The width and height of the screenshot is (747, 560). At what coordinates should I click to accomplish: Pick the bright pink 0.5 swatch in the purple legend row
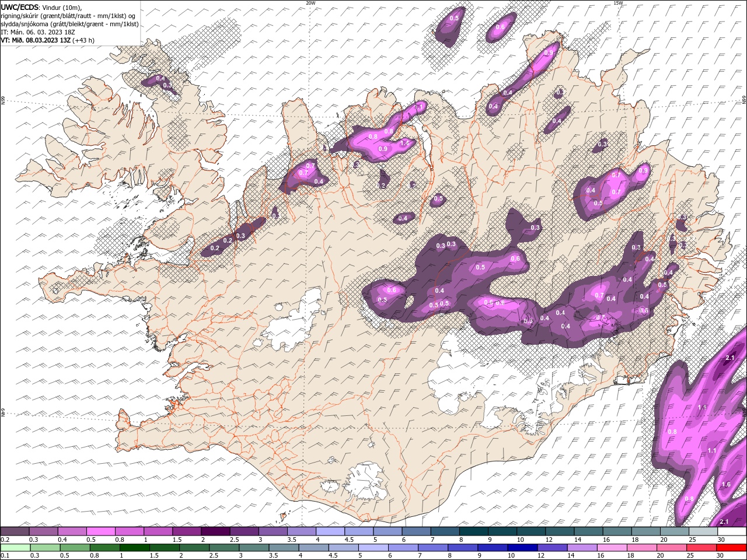[x=100, y=531]
